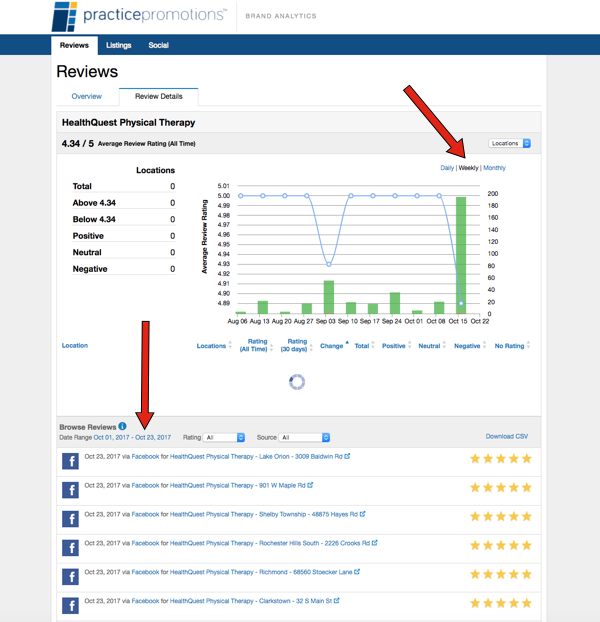This screenshot has width=600, height=622.
Task: Click green bar for Sep 03
Action: point(329,298)
